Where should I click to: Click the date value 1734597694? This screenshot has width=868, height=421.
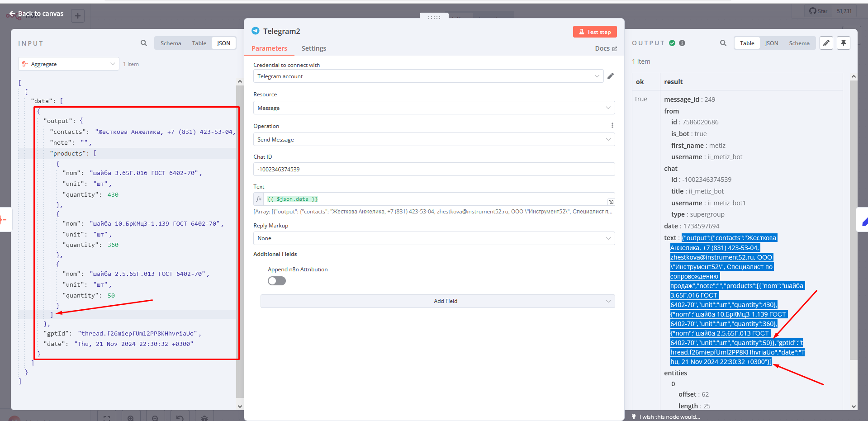click(x=701, y=226)
